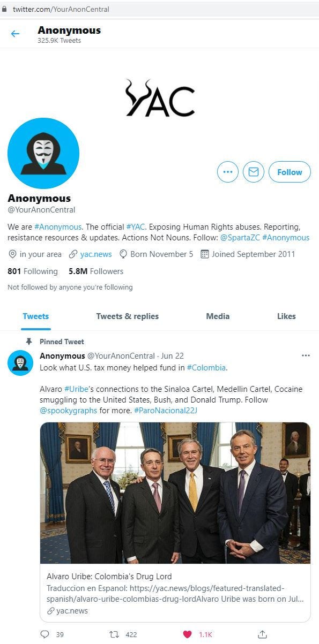View the 5.8M Followers list
The width and height of the screenshot is (319, 644).
[x=96, y=271]
